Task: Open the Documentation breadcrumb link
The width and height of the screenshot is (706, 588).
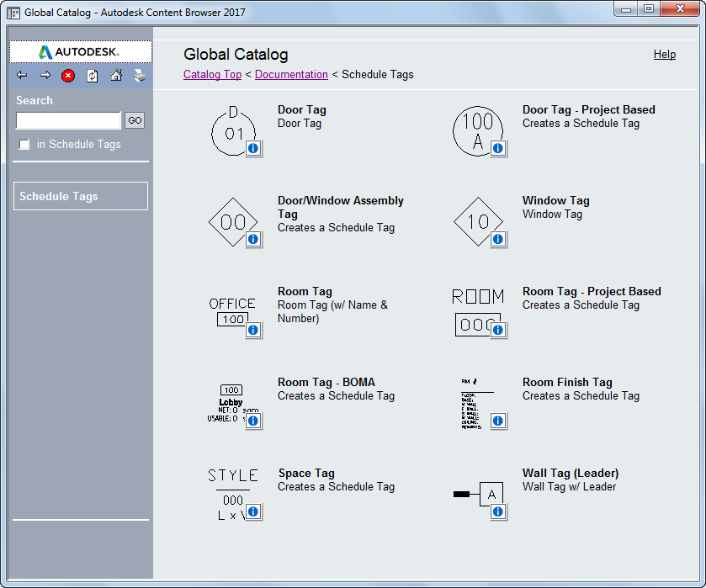Action: click(x=291, y=74)
